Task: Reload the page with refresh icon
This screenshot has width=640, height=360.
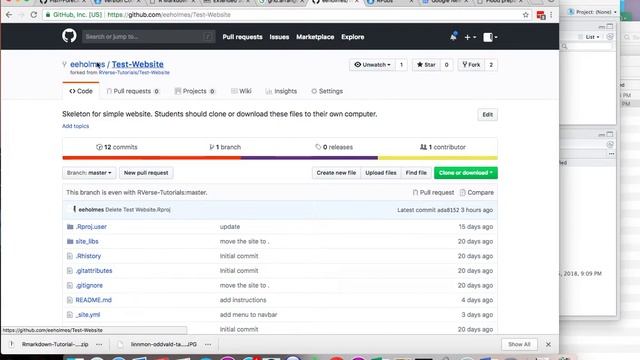Action: pos(33,15)
